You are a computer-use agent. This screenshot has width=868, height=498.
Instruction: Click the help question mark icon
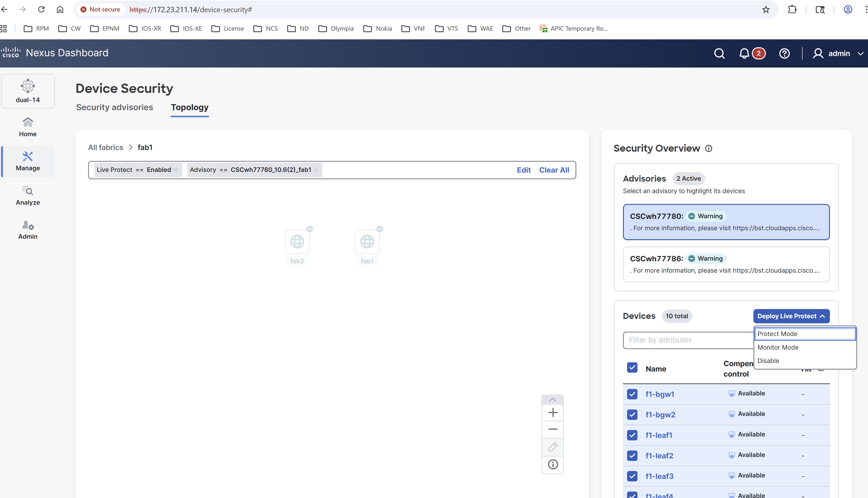click(x=784, y=53)
